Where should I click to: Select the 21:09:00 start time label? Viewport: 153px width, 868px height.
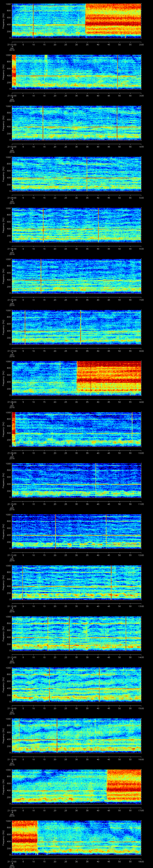12,453
